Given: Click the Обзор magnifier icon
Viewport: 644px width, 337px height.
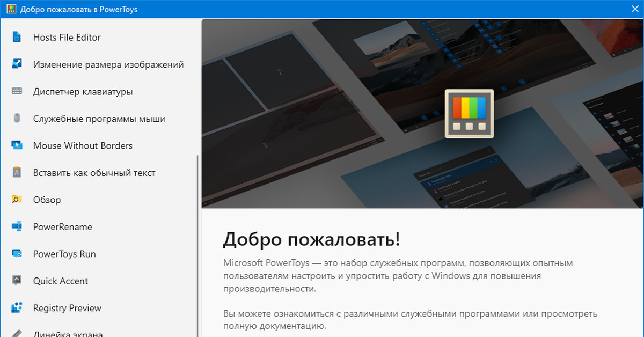Looking at the screenshot, I should point(17,200).
